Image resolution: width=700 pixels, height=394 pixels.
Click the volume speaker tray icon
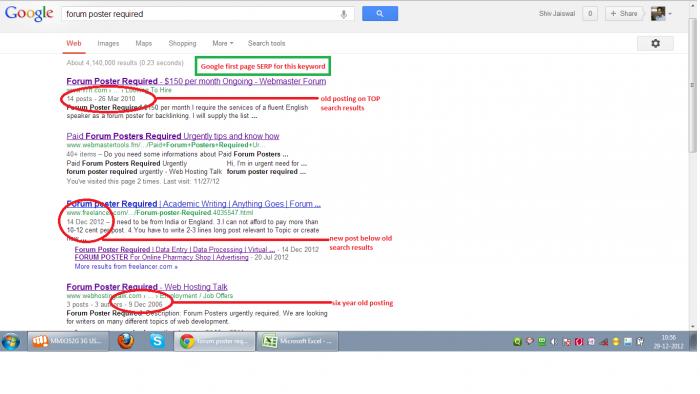coord(554,342)
